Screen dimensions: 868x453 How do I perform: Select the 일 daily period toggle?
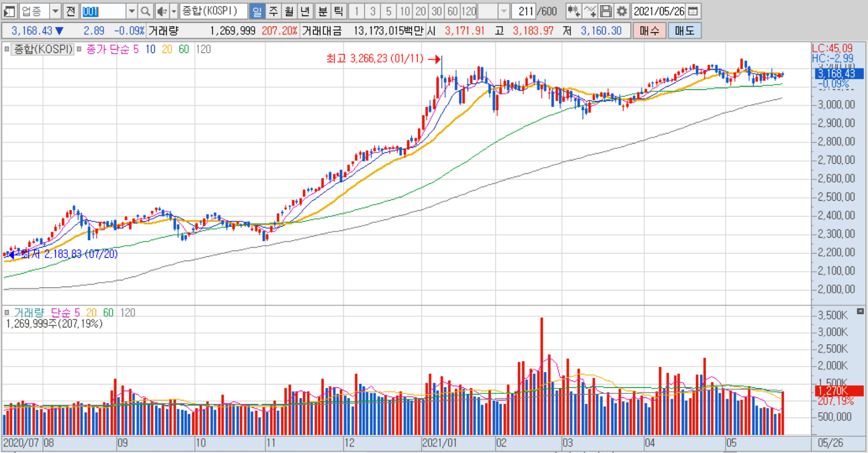coord(257,11)
